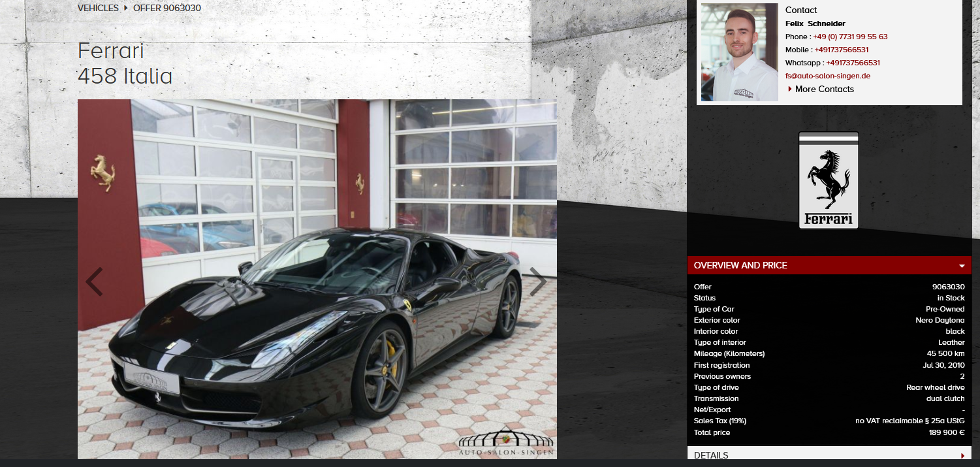Open the Offer 9063030 breadcrumb
Image resolution: width=980 pixels, height=467 pixels.
tap(167, 8)
